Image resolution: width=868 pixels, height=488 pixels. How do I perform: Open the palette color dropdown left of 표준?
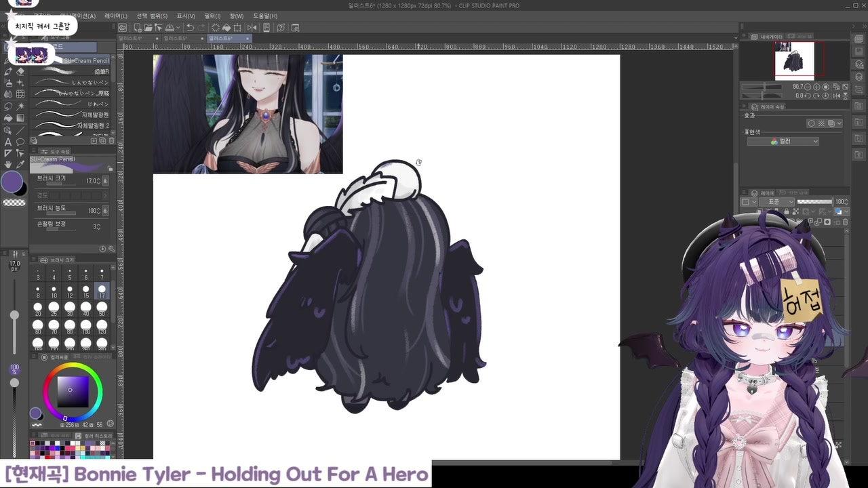[x=749, y=202]
